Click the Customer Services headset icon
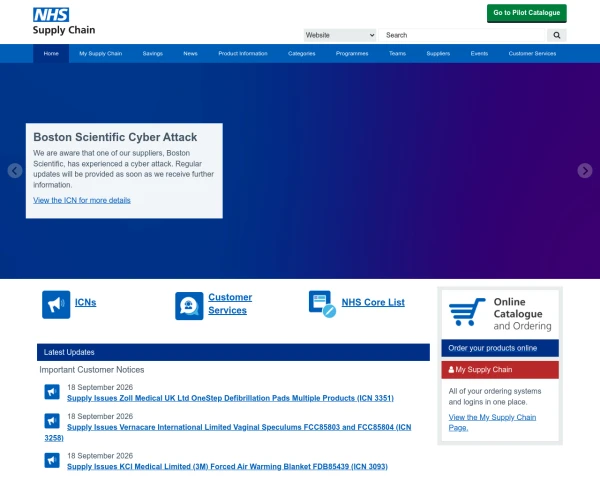This screenshot has height=480, width=600. pyautogui.click(x=189, y=306)
